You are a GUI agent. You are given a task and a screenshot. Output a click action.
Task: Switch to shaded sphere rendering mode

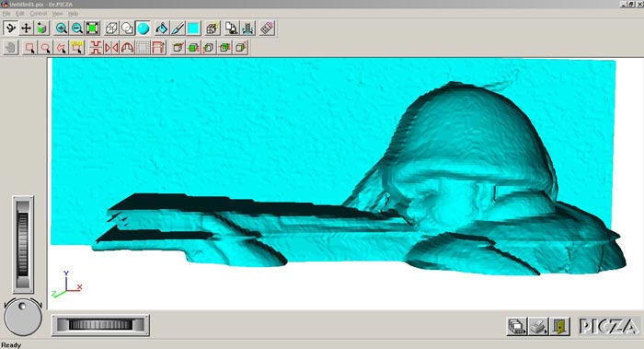[143, 28]
